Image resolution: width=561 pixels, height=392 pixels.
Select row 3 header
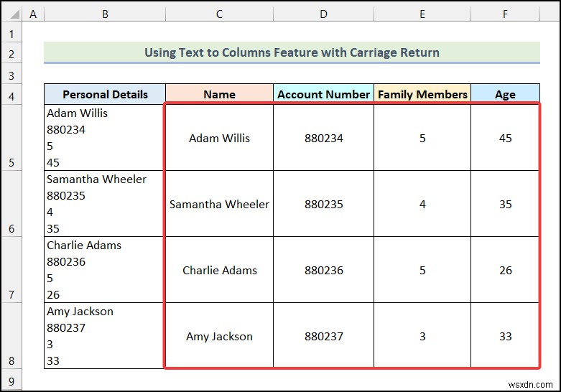tap(11, 74)
